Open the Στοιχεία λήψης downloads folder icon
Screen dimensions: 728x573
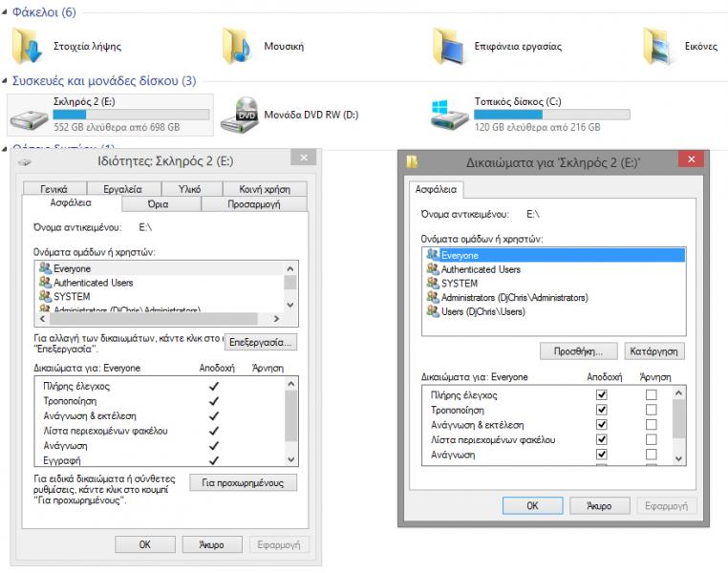coord(30,46)
